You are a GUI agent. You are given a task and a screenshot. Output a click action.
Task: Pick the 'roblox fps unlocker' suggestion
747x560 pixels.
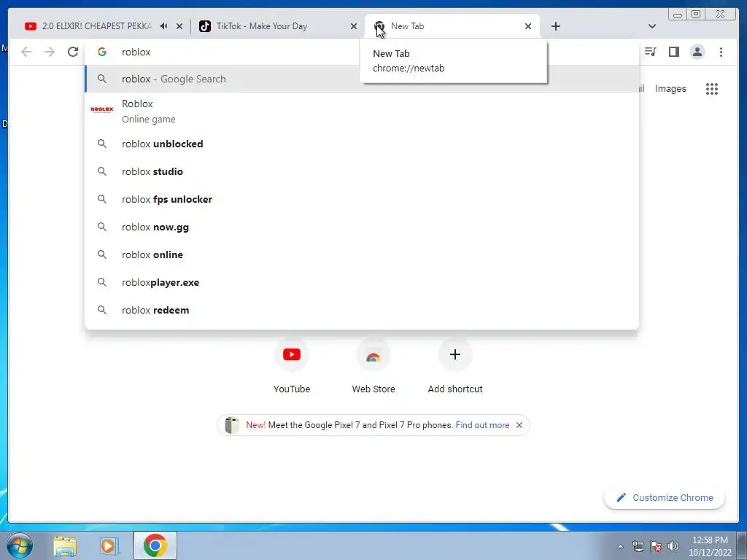362,199
